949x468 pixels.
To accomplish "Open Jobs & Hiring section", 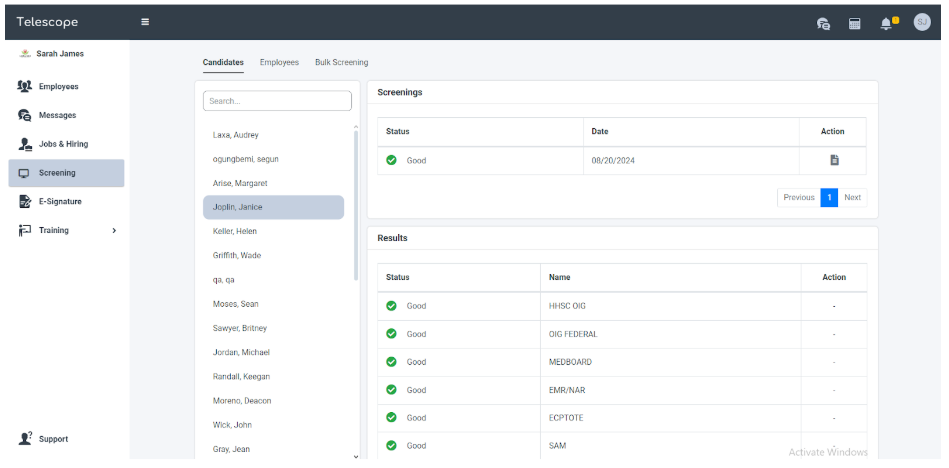I will point(63,144).
